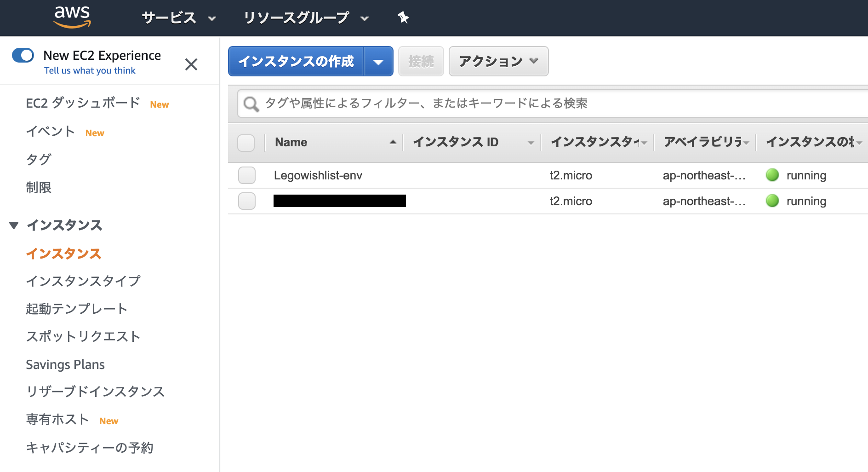Click the Legowishlist-env instance name
The height and width of the screenshot is (472, 868).
[x=318, y=175]
